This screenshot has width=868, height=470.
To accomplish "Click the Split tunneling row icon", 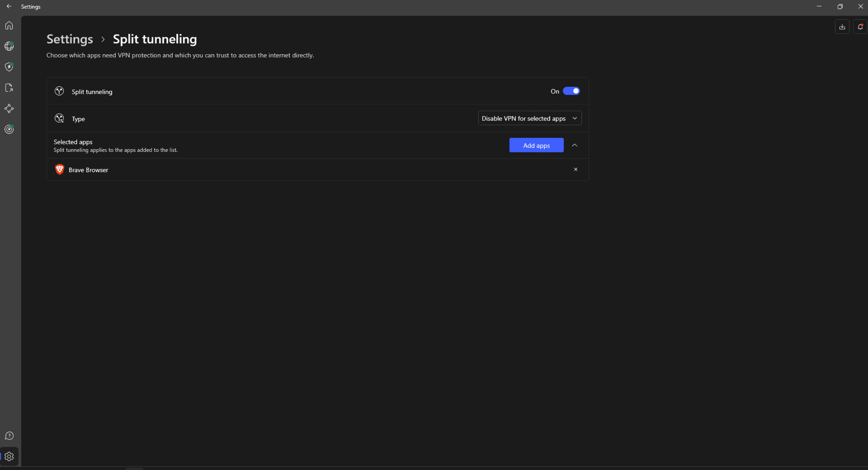I will 59,91.
